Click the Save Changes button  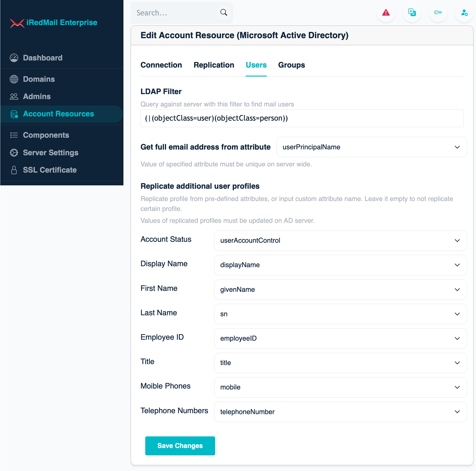(180, 446)
